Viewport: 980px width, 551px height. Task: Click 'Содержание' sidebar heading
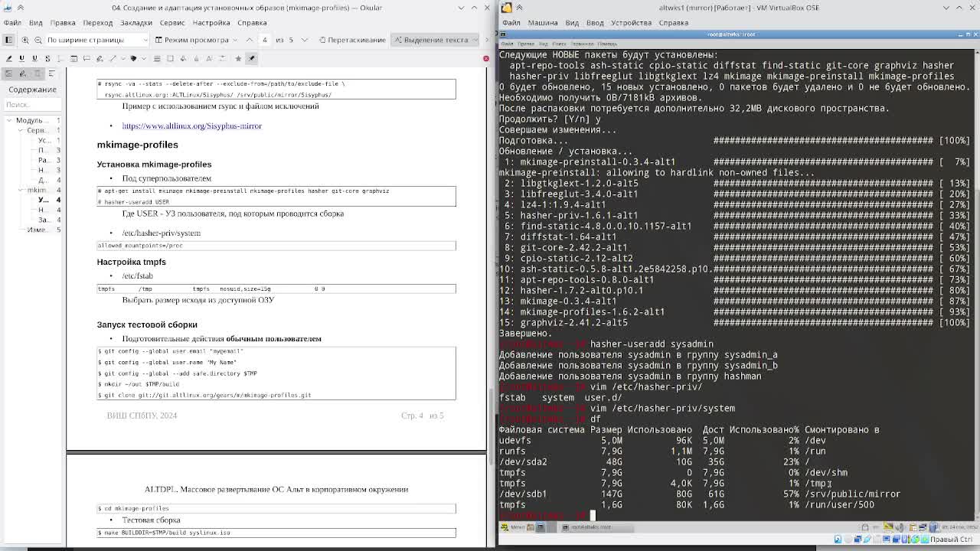(32, 90)
